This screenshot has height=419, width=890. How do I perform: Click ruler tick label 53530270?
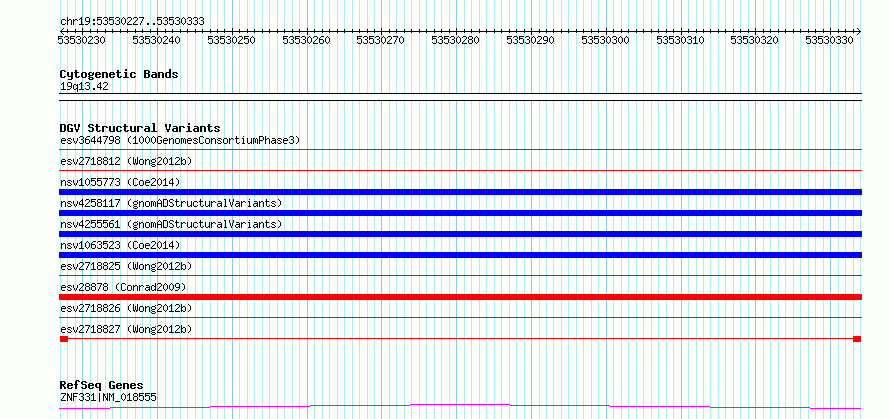click(x=381, y=40)
